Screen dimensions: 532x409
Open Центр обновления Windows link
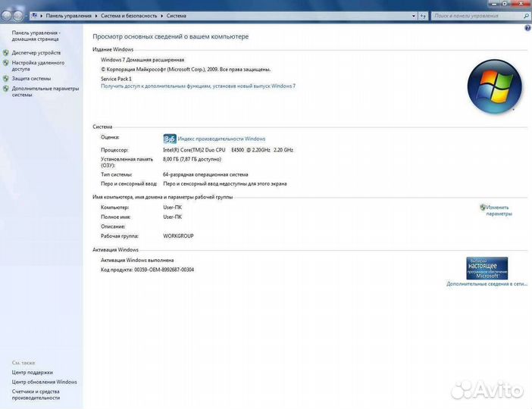click(x=44, y=382)
